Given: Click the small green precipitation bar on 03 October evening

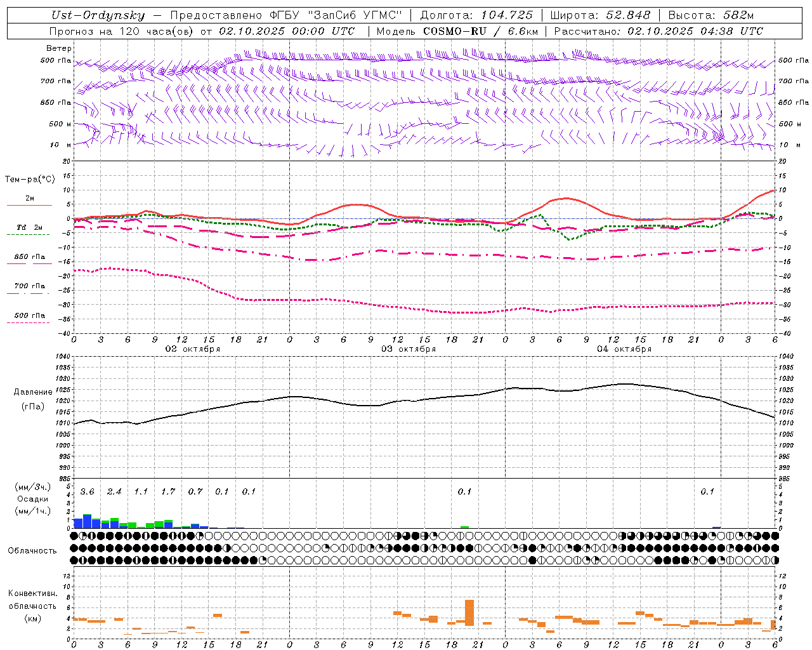Looking at the screenshot, I should tap(465, 527).
